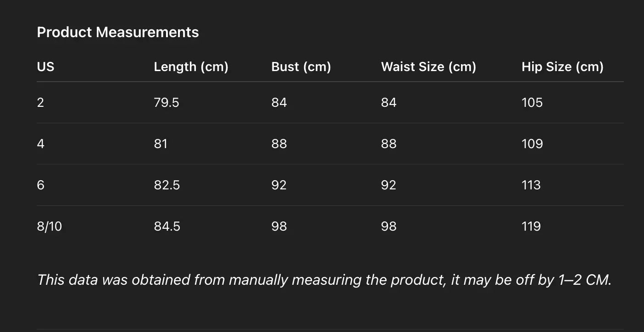
Task: Click the Hip Size (cm) header
Action: coord(562,67)
